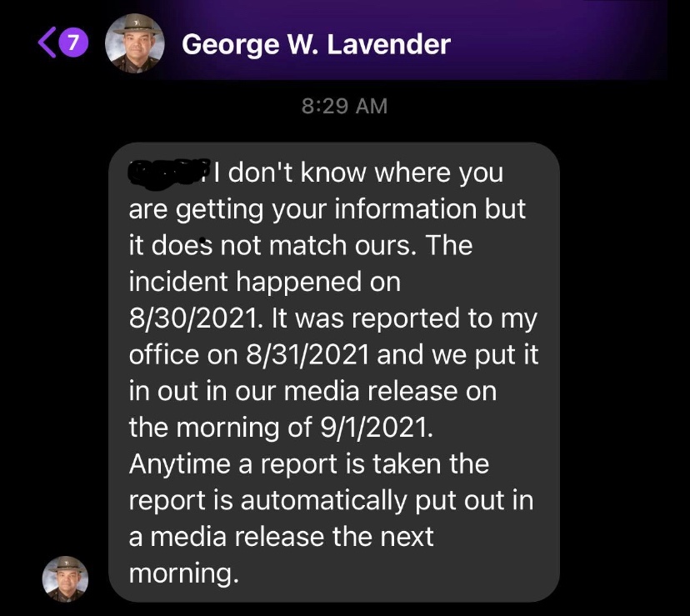This screenshot has width=690, height=616.
Task: Tap the phrase "Anytime a report is taken the"
Action: point(309,464)
